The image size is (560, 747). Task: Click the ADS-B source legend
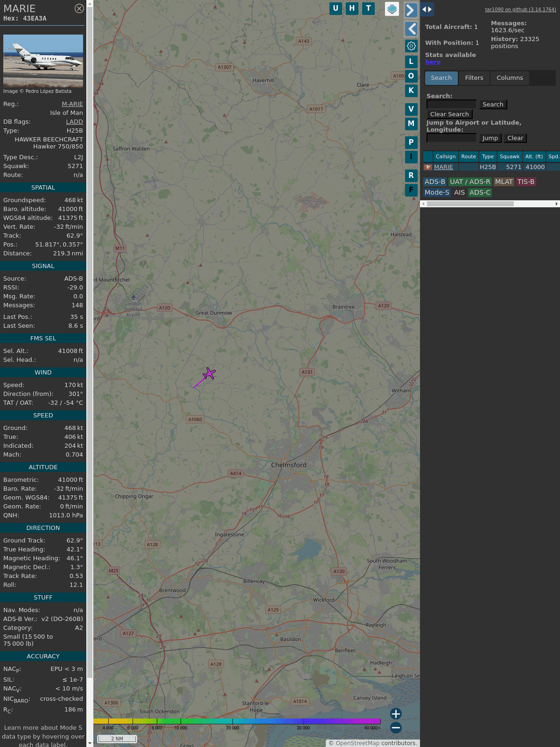pos(435,182)
